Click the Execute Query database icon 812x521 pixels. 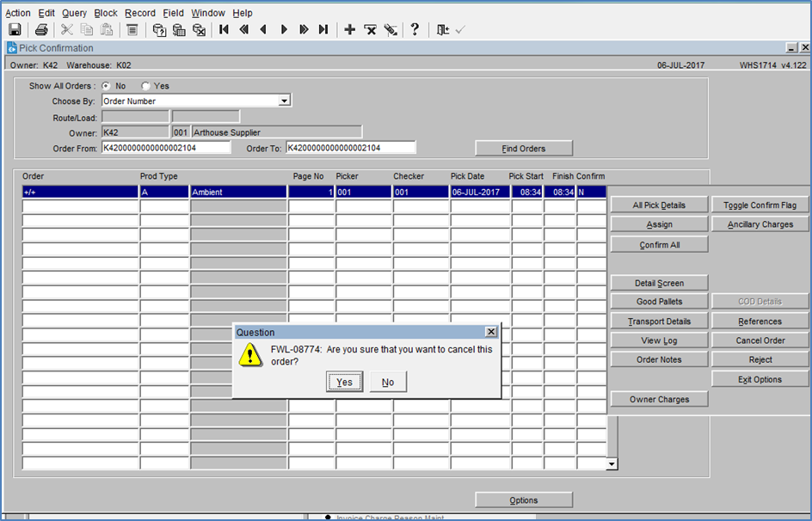click(179, 30)
